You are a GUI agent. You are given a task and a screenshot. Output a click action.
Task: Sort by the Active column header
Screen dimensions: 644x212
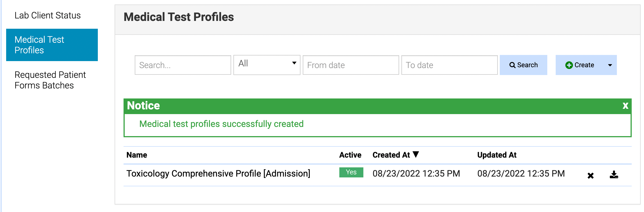point(350,155)
